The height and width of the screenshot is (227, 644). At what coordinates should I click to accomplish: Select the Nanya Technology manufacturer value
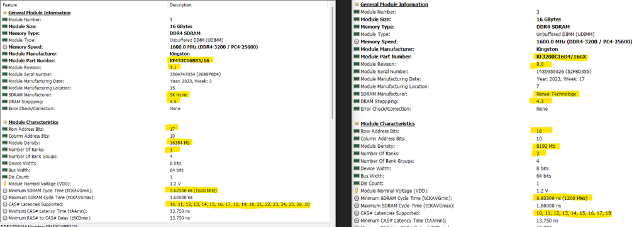555,94
